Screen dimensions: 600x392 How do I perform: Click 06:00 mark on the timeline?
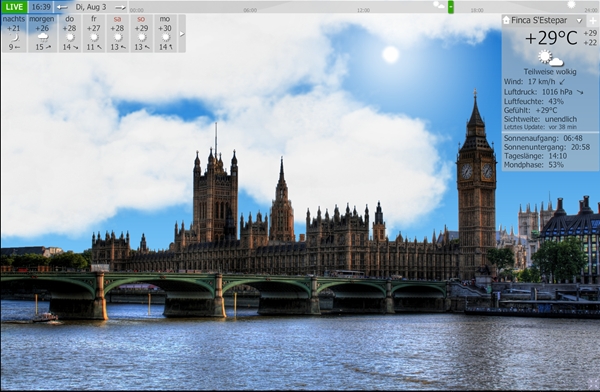pyautogui.click(x=250, y=10)
